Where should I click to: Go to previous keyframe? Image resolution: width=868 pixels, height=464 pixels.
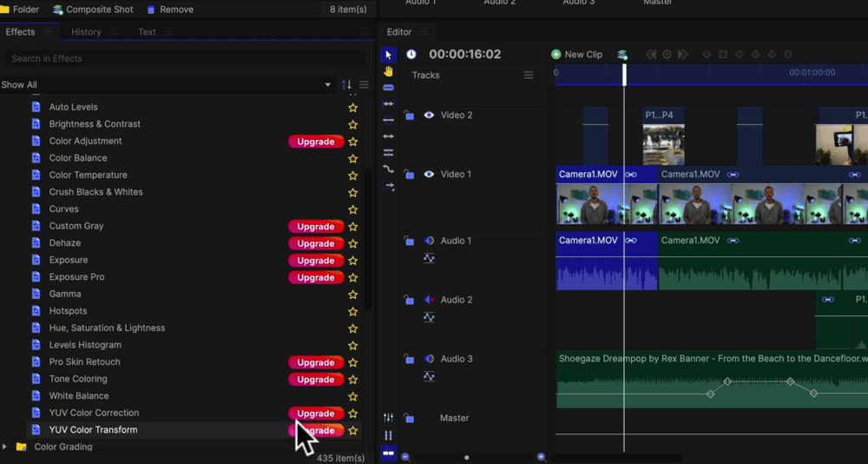point(651,55)
